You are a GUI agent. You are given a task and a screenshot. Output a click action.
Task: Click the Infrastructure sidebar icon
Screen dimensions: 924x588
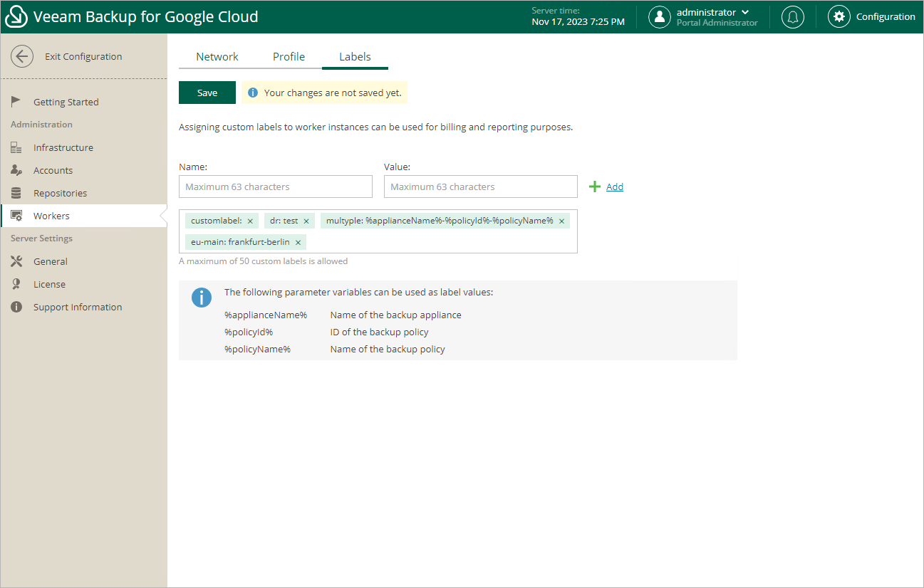[16, 147]
